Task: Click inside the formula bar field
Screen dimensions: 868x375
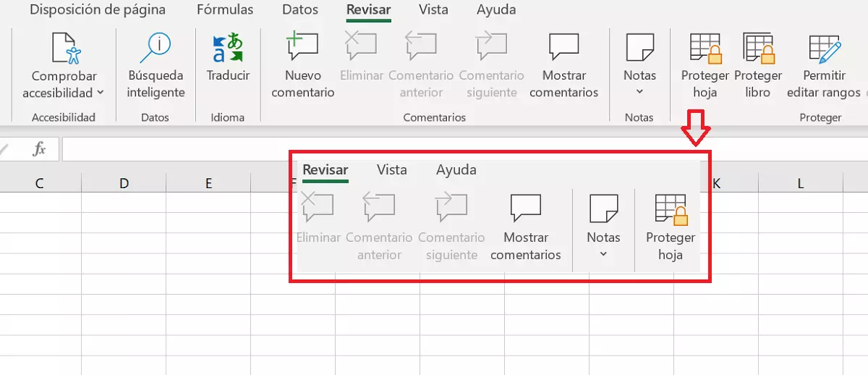Action: (464, 149)
